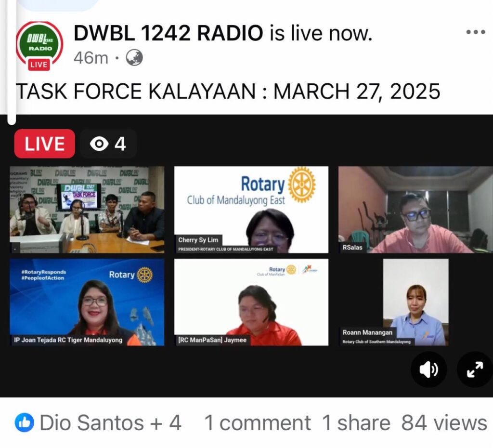
Task: Click the #PeopleofAction hashtag text
Action: pyautogui.click(x=42, y=278)
